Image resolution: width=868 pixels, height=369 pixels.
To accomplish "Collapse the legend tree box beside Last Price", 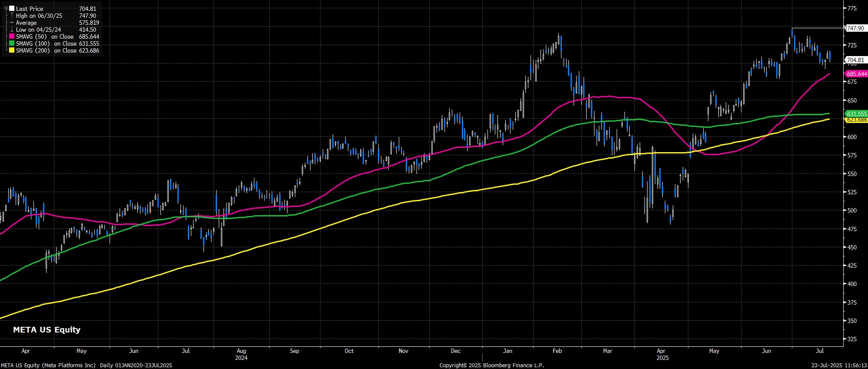I will [6, 9].
